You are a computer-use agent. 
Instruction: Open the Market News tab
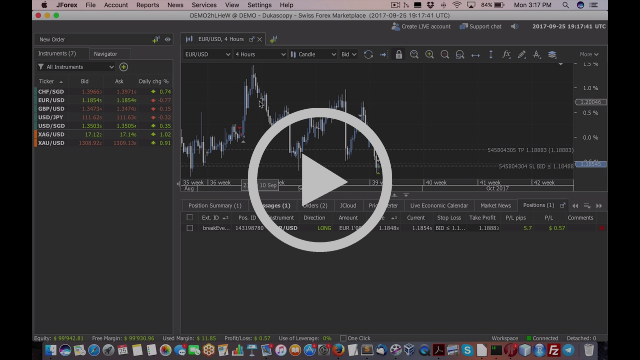pos(496,206)
